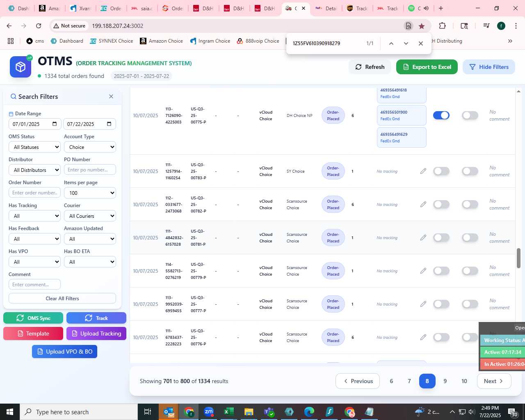Open new browser tab
The width and height of the screenshot is (525, 420).
coord(441,8)
